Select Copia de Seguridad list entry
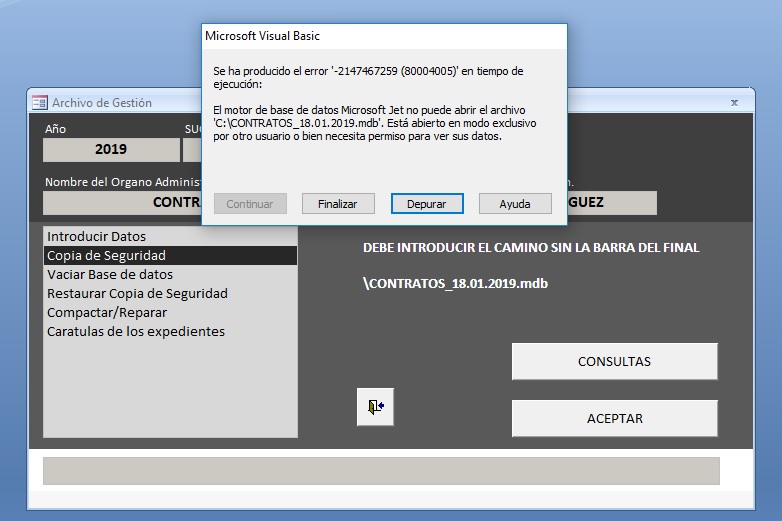The width and height of the screenshot is (782, 521). pos(170,255)
